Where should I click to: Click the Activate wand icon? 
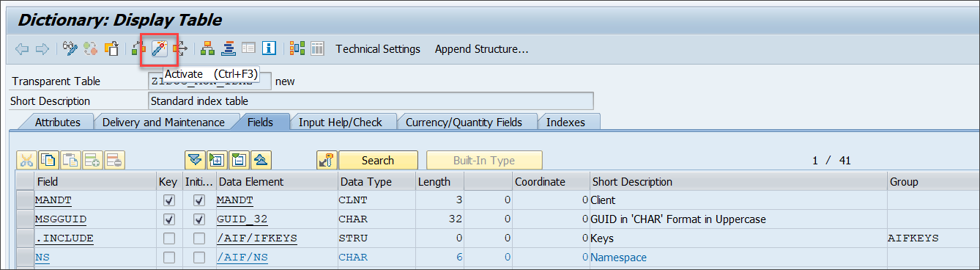click(x=159, y=49)
